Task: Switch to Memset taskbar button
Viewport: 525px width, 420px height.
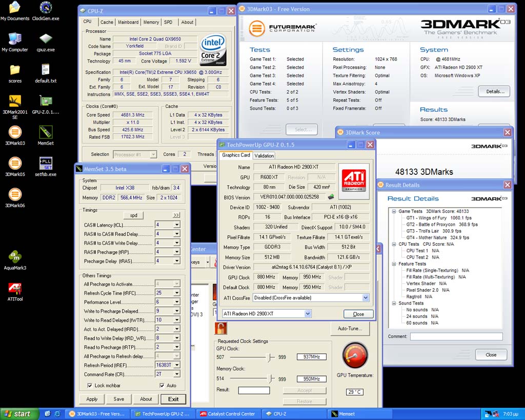Action: tap(360, 414)
